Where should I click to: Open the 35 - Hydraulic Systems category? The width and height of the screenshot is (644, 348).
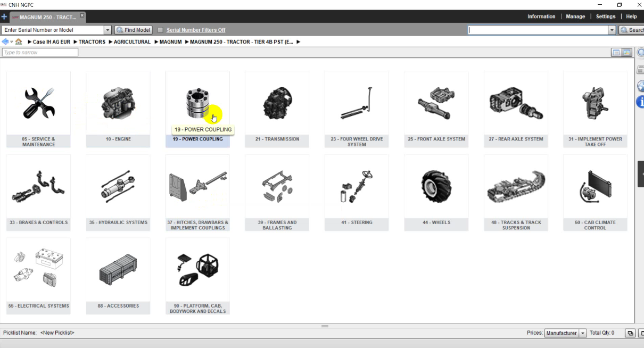[x=118, y=193]
